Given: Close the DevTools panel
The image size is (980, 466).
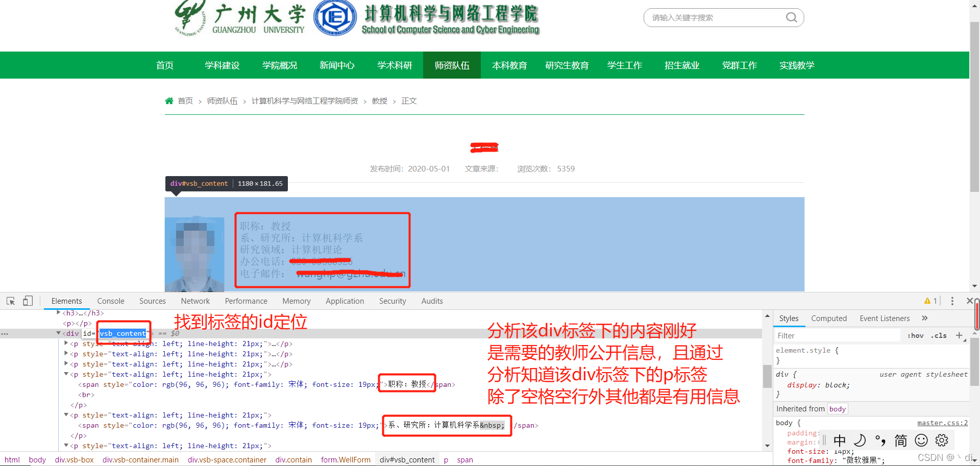Looking at the screenshot, I should (969, 301).
